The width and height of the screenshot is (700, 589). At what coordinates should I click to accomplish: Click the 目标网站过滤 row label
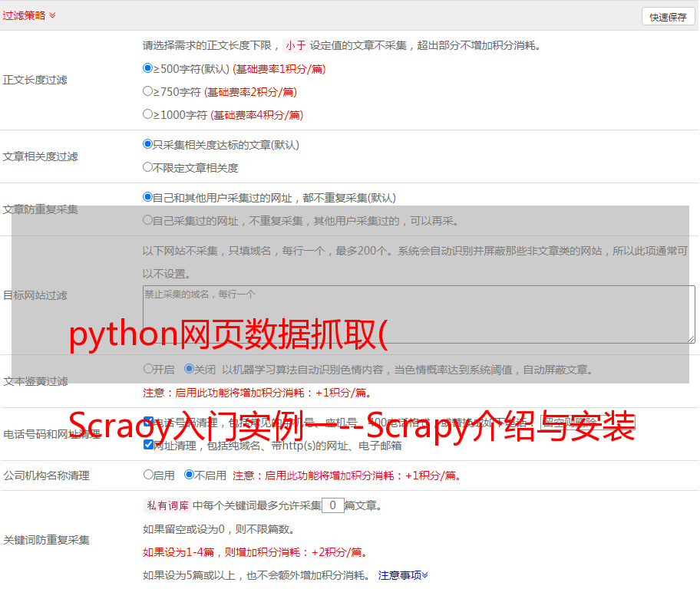coord(35,295)
